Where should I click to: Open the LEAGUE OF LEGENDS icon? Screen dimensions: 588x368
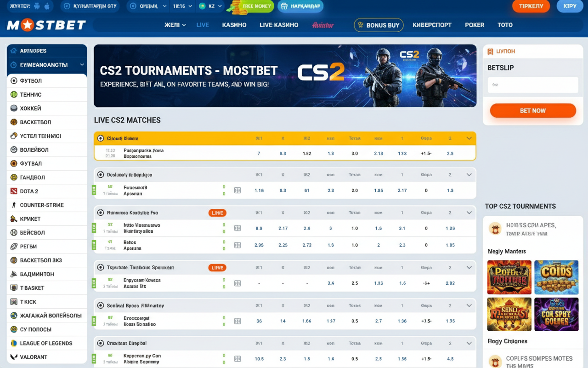[14, 343]
